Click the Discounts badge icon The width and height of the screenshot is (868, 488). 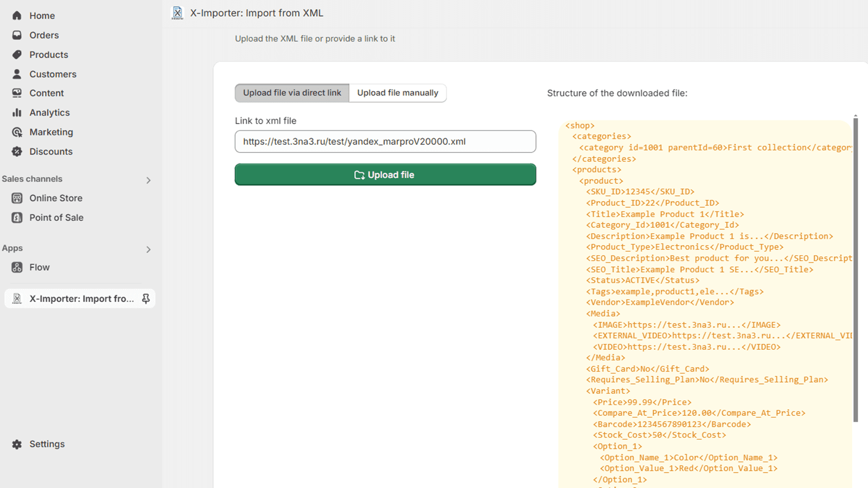[x=17, y=152]
